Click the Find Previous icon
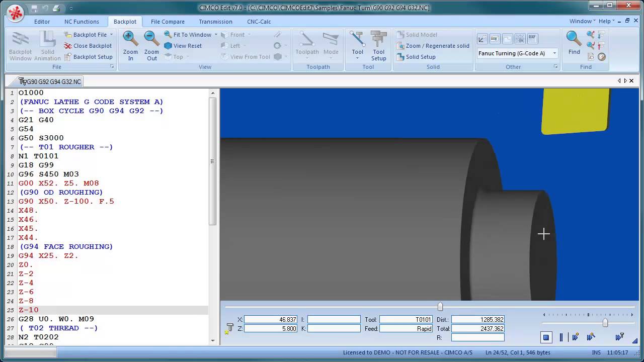Screen dimensions: 644x362 click(x=591, y=35)
